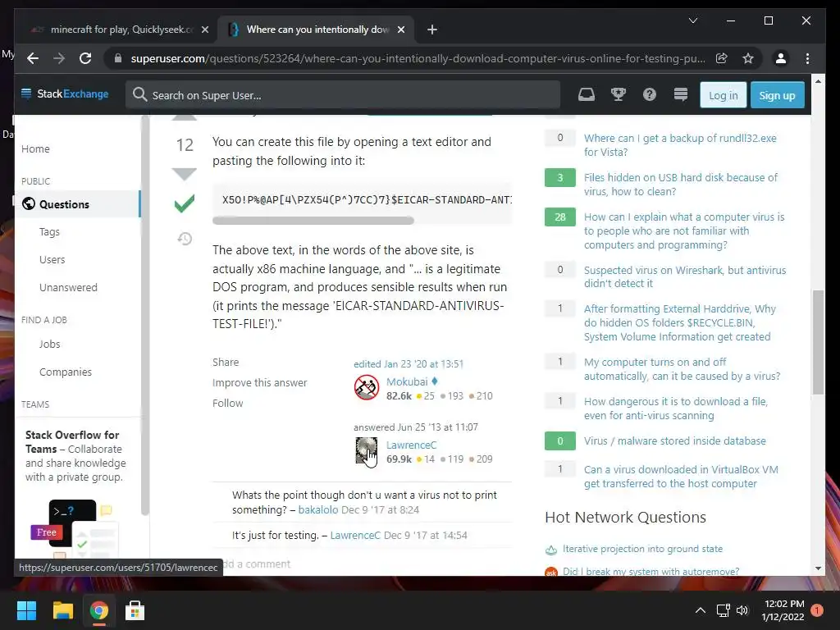Click the page vertical scrollbar thumb

818,343
